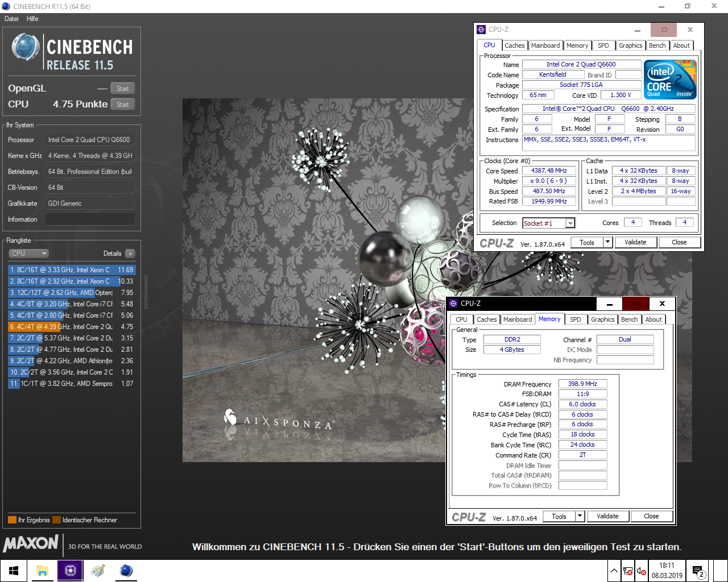Viewport: 728px width, 582px height.
Task: Click the Prozessor field Intel Core 2 Quad
Action: pyautogui.click(x=90, y=140)
